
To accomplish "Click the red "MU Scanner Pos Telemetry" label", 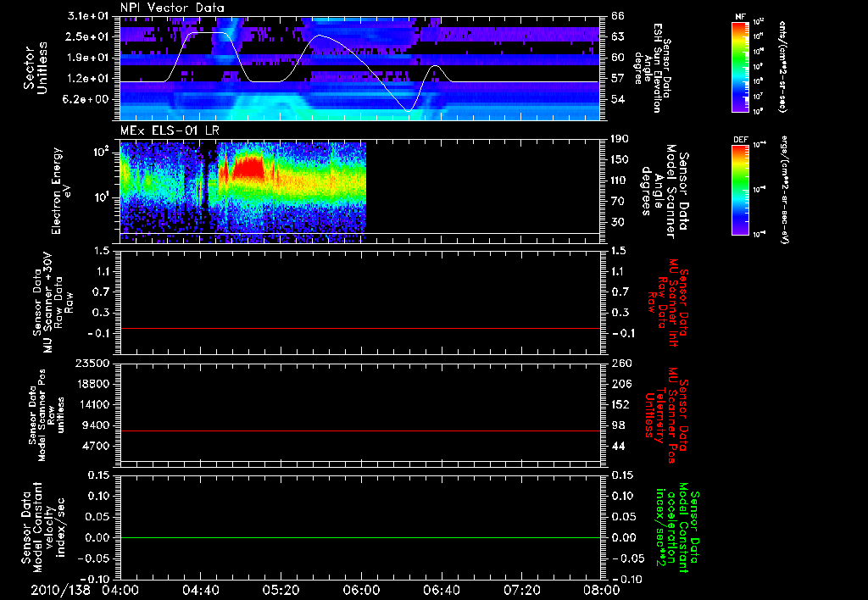I will (665, 415).
